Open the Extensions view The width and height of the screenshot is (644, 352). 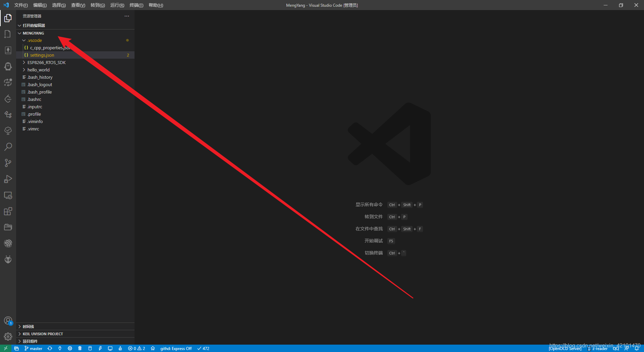pyautogui.click(x=8, y=211)
